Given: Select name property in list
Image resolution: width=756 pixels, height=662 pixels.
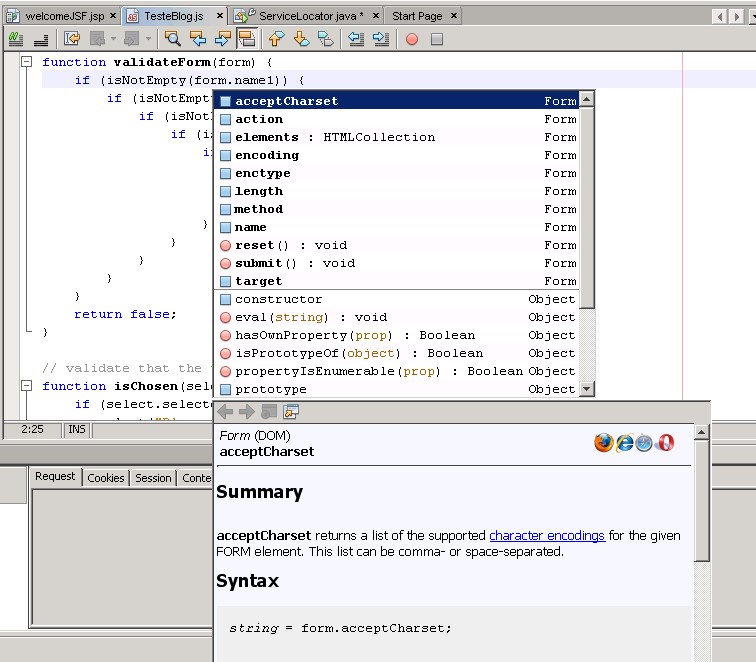Looking at the screenshot, I should click(397, 227).
